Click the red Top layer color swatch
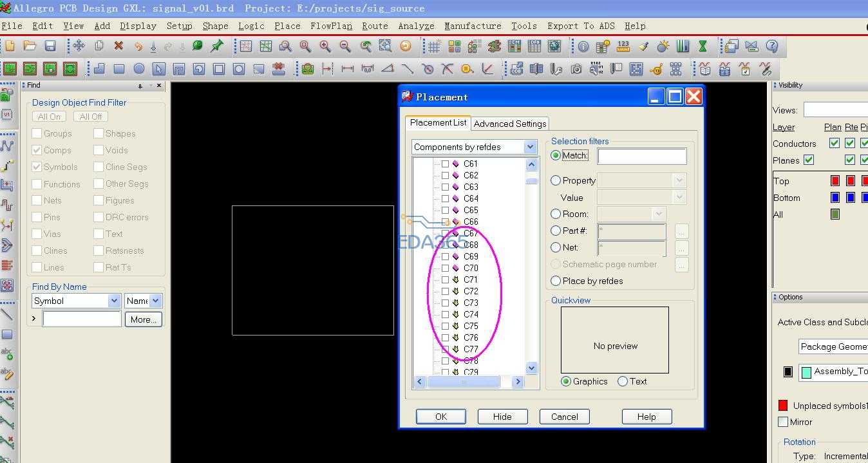The height and width of the screenshot is (463, 868). click(x=835, y=181)
